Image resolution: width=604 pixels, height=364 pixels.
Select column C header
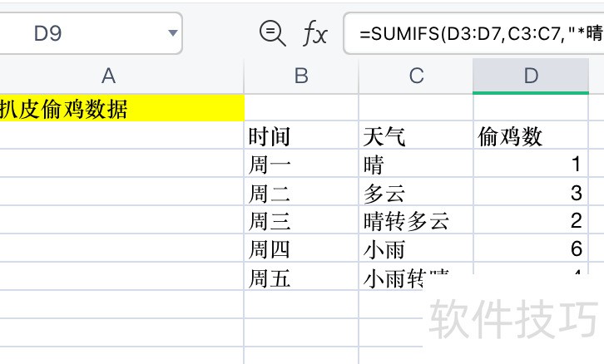tap(416, 76)
